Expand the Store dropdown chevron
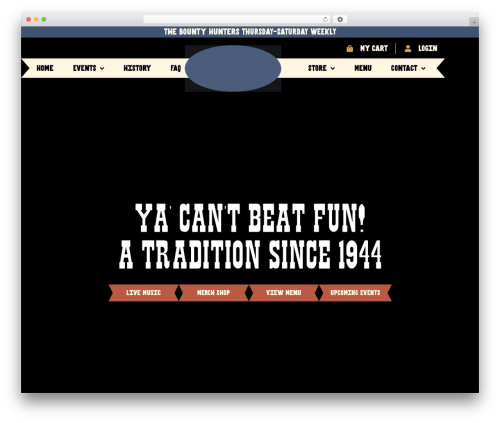The height and width of the screenshot is (423, 500). click(333, 68)
